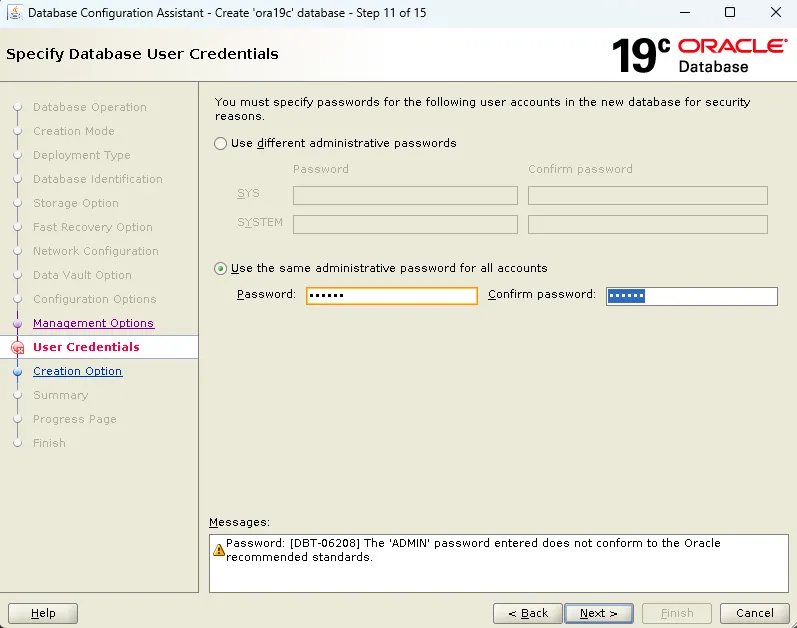Click the Management Options step bullet

pos(18,324)
